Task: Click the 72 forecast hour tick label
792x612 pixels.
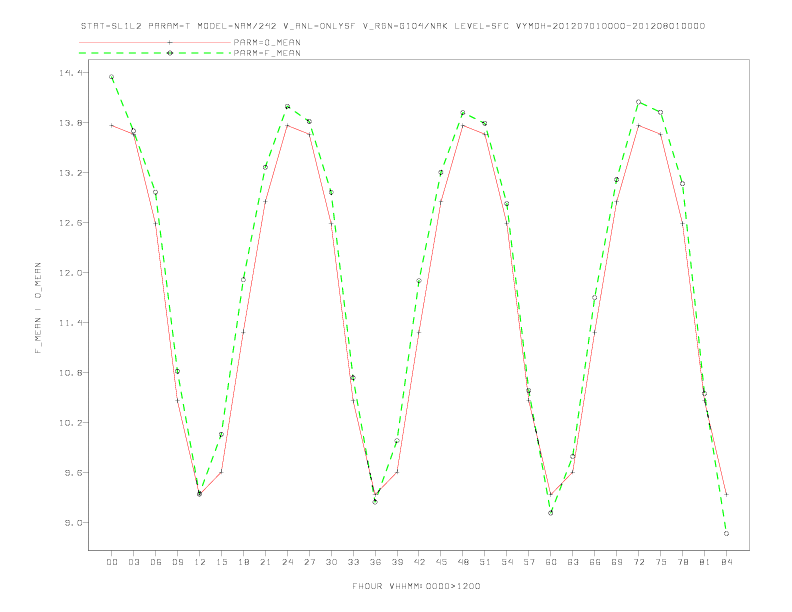Action: 638,562
